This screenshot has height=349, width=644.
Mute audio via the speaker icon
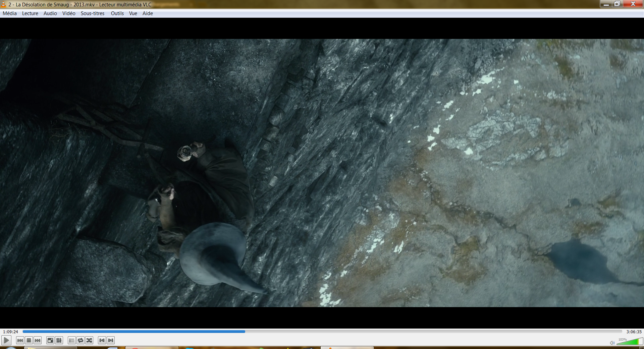pos(612,343)
